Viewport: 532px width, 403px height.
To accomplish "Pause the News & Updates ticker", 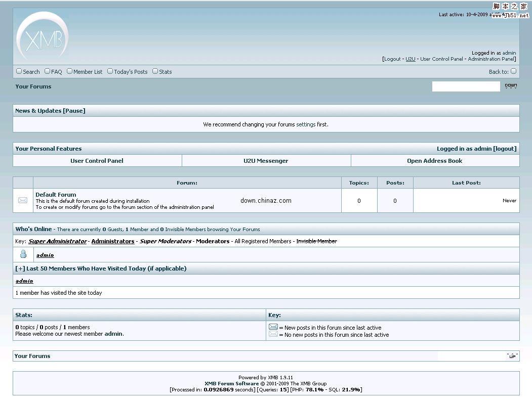I will point(74,111).
